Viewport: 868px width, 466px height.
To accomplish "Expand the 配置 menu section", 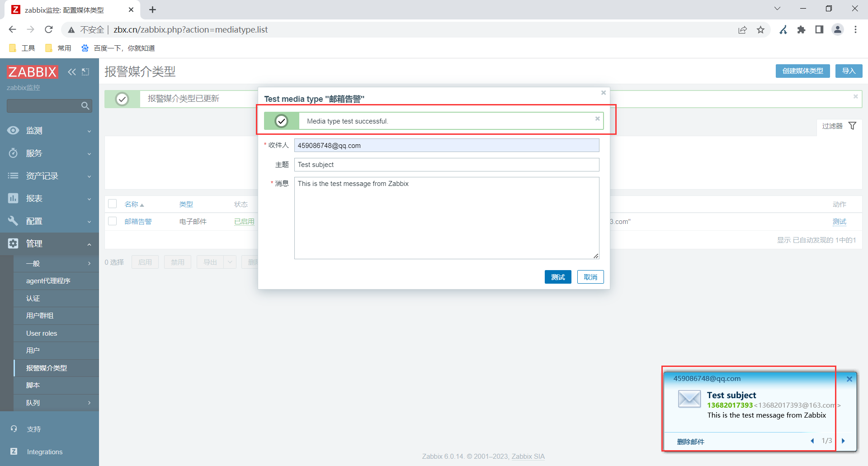I will click(49, 221).
